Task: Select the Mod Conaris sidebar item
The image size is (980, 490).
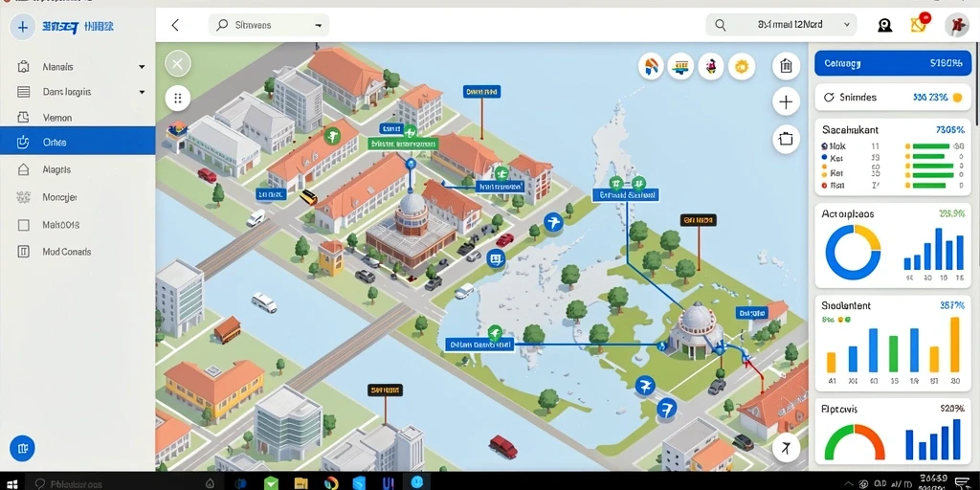Action: 78,252
